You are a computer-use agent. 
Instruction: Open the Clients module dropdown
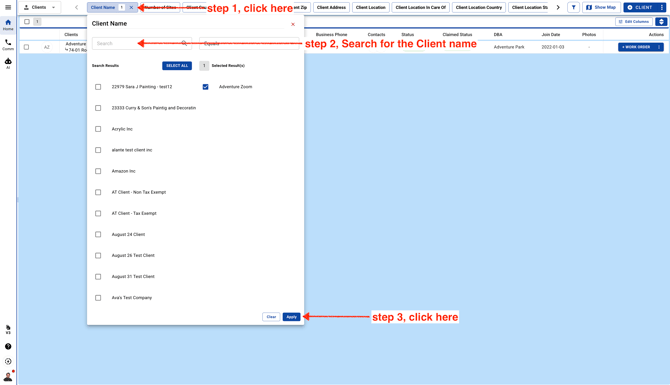(x=39, y=7)
